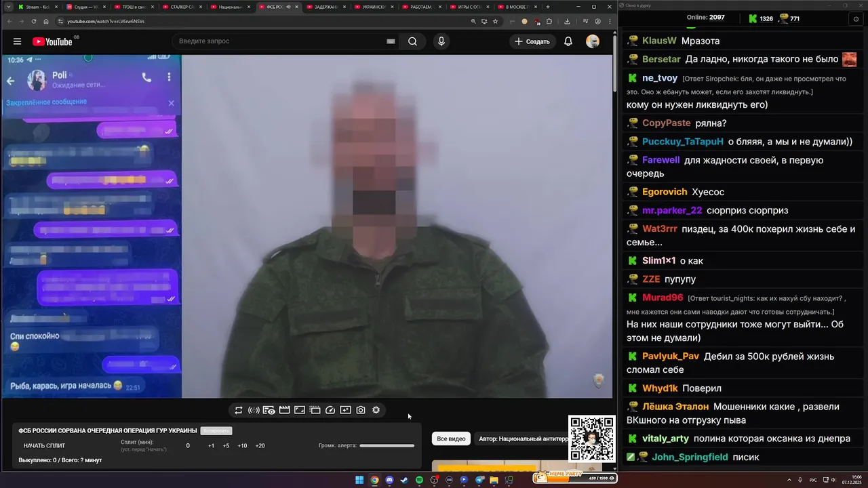This screenshot has height=488, width=868.
Task: Open Telegram from the taskbar
Action: click(479, 480)
